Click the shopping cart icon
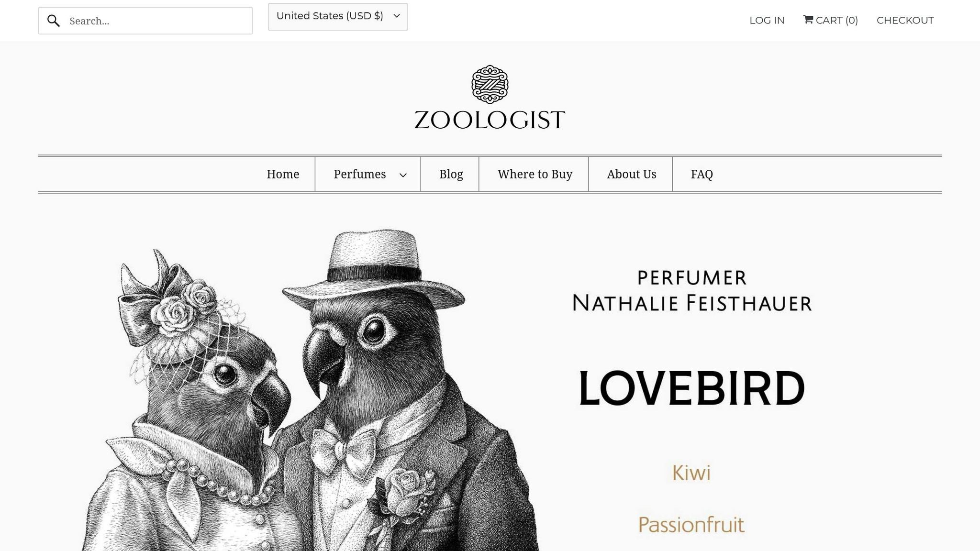This screenshot has height=551, width=980. pos(808,20)
